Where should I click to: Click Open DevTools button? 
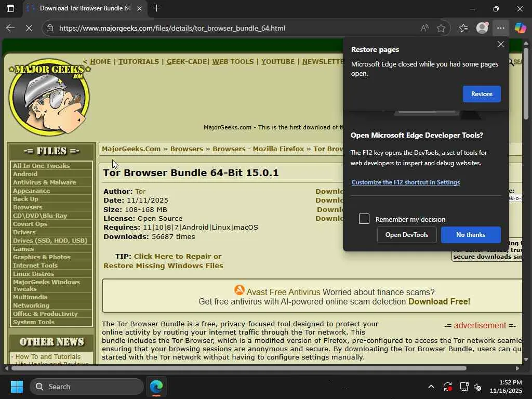(406, 235)
